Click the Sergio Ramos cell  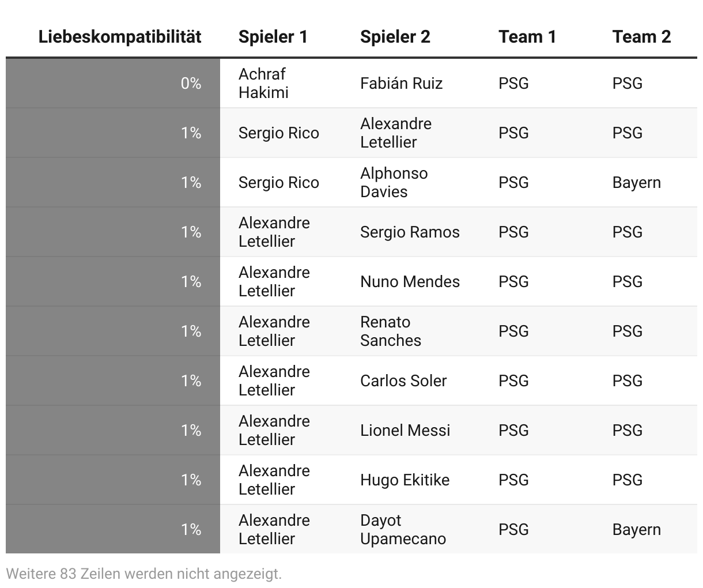point(410,232)
